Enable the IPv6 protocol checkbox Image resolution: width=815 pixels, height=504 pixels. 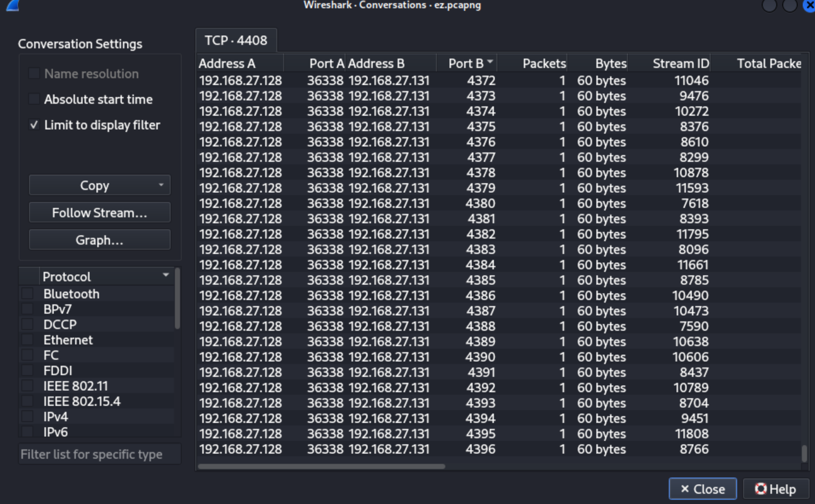point(27,432)
